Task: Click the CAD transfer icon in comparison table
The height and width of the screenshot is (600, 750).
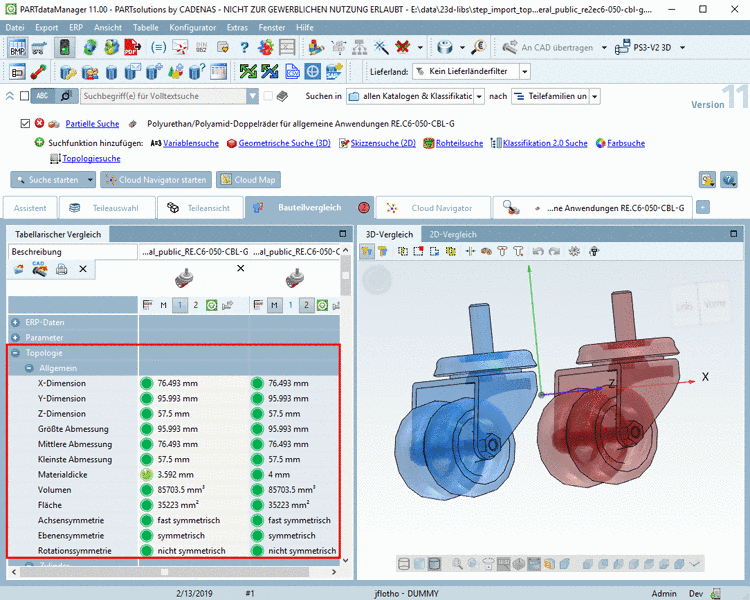Action: [x=39, y=269]
